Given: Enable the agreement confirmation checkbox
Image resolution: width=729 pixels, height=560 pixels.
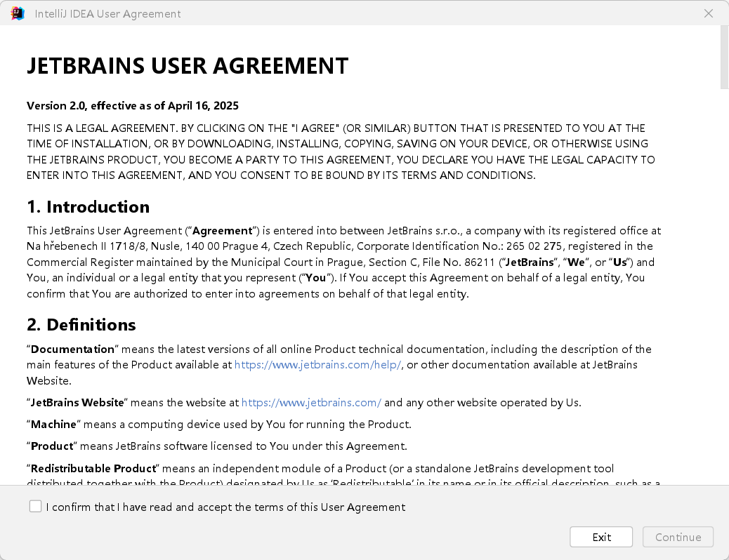Looking at the screenshot, I should point(35,506).
